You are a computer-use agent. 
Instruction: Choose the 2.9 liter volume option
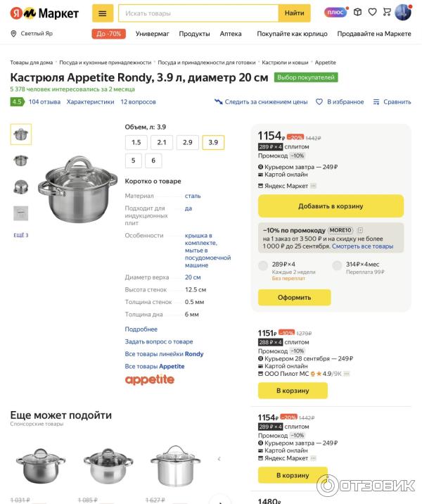click(x=187, y=142)
